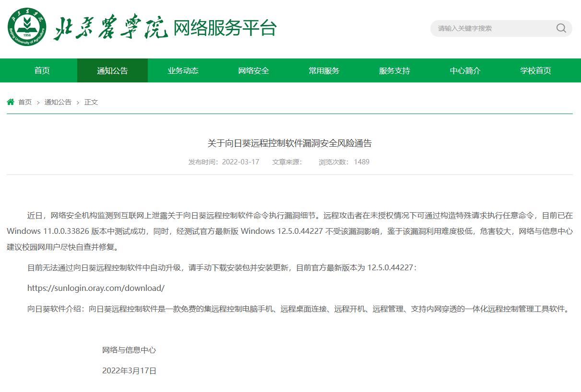The width and height of the screenshot is (581, 392).
Task: Open the 网络安全 navigation menu item
Action: [x=253, y=70]
